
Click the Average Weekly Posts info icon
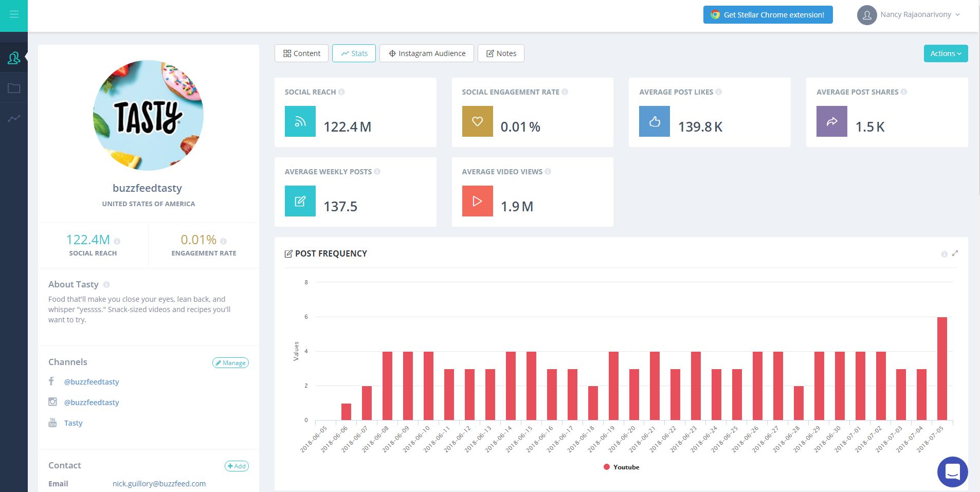tap(377, 172)
